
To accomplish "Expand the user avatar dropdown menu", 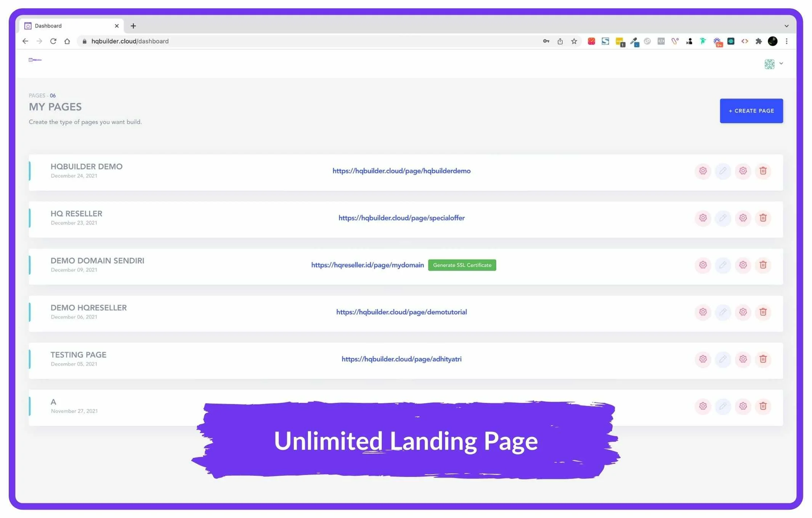I will (x=773, y=64).
